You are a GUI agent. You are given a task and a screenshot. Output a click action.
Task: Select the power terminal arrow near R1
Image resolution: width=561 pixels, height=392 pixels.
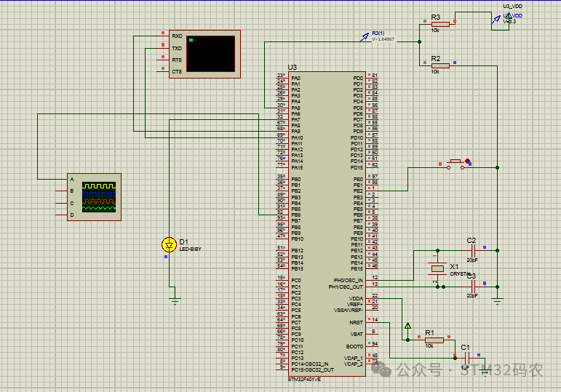[x=407, y=326]
